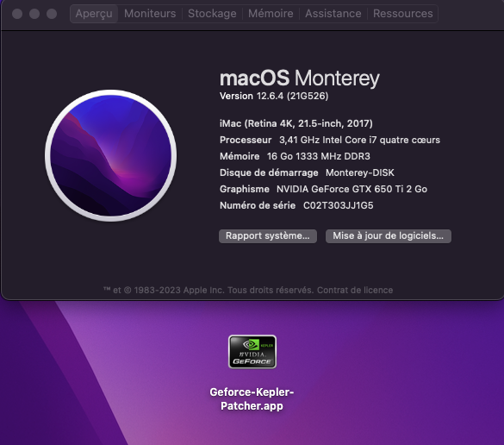Select the 3,41 GHz Intel Core i7 processor value

coord(359,140)
